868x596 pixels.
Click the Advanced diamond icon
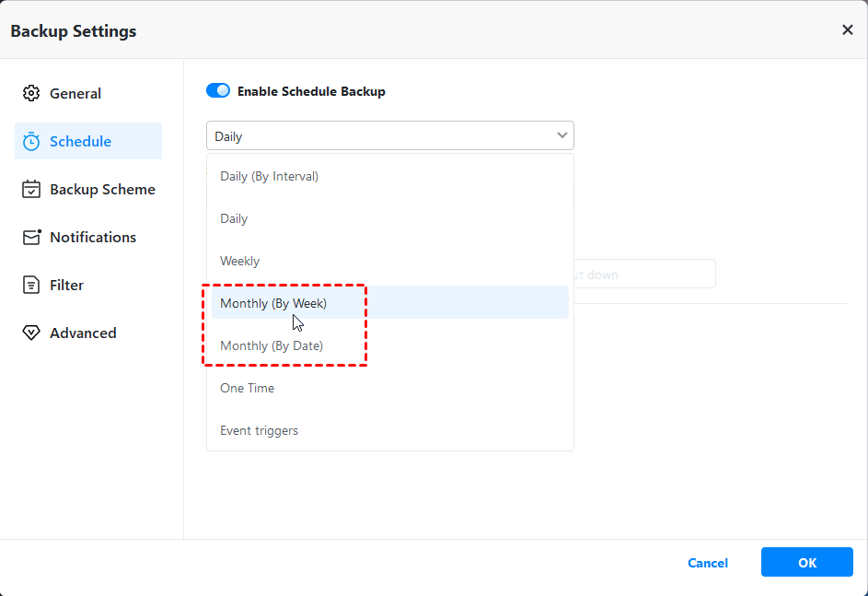point(31,333)
